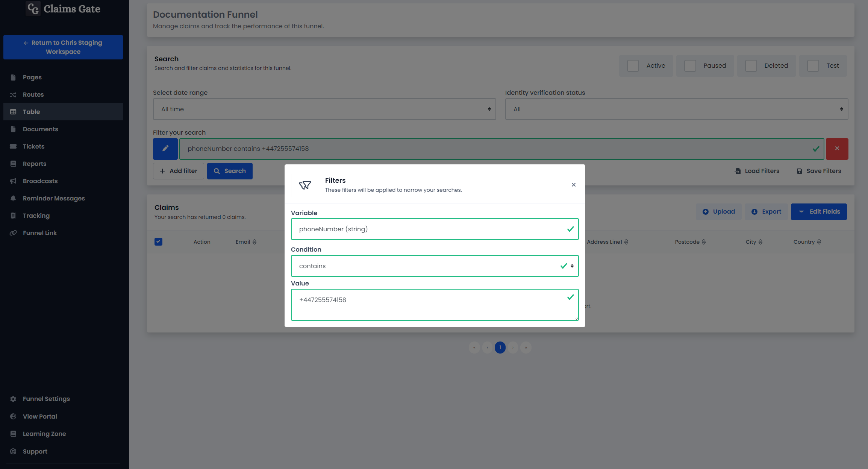The image size is (868, 469).
Task: Open the Select date range dropdown
Action: (324, 109)
